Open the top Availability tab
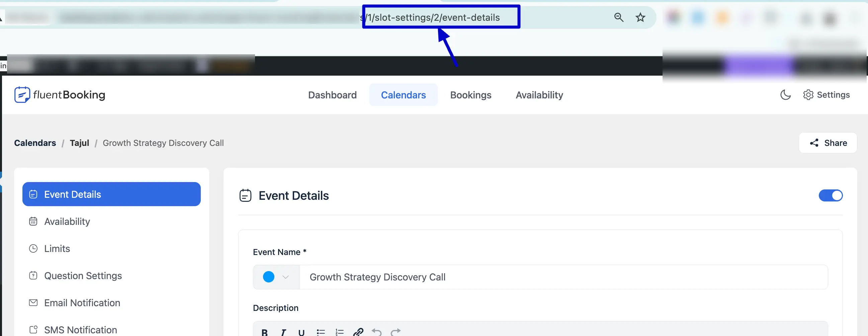Viewport: 868px width, 336px height. [539, 95]
